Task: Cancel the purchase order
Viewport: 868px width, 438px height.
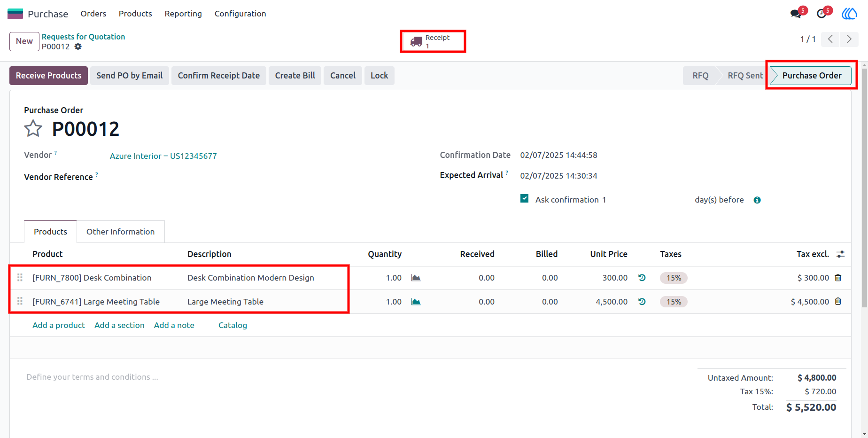Action: point(343,76)
